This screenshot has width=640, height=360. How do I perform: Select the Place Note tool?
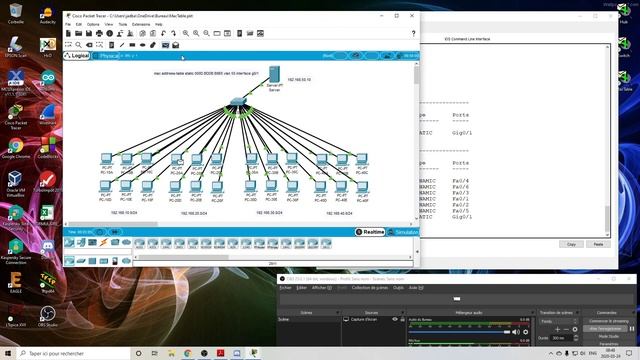coord(111,45)
